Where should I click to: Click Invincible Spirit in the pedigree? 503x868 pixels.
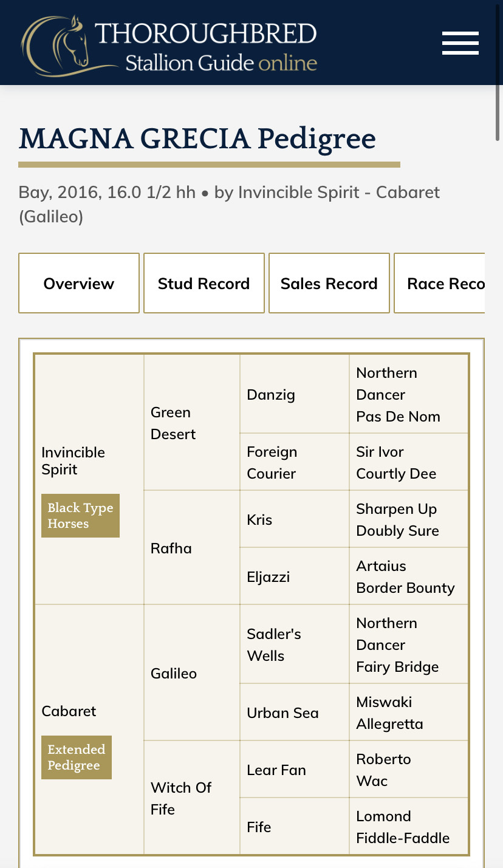click(73, 460)
